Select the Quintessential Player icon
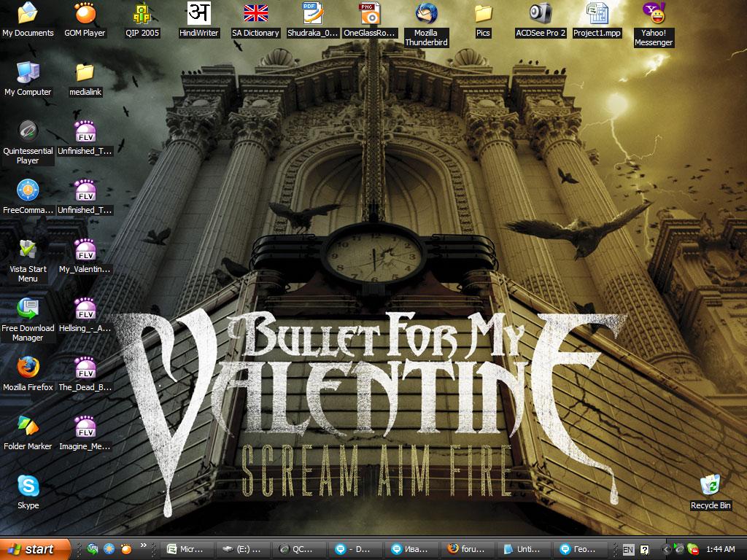This screenshot has width=747, height=560. pos(28,132)
